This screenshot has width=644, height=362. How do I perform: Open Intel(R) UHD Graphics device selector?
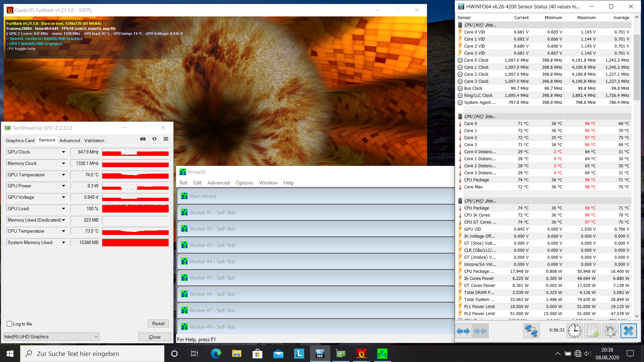[51, 337]
